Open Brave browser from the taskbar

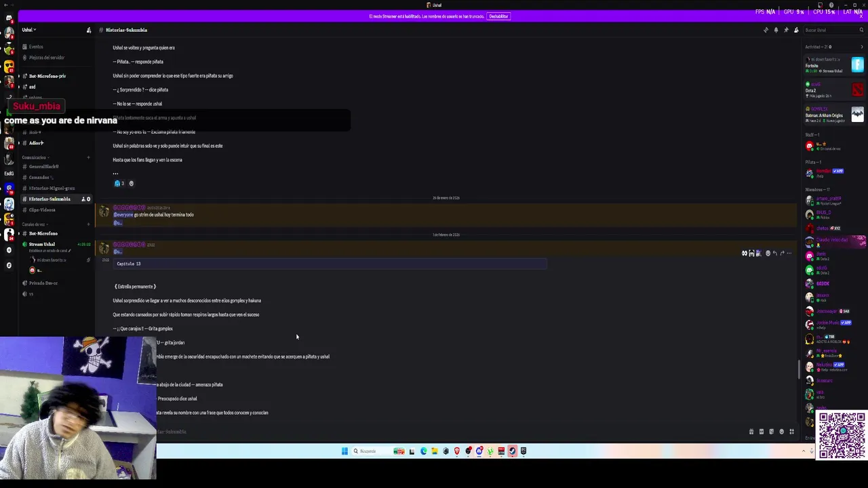457,451
